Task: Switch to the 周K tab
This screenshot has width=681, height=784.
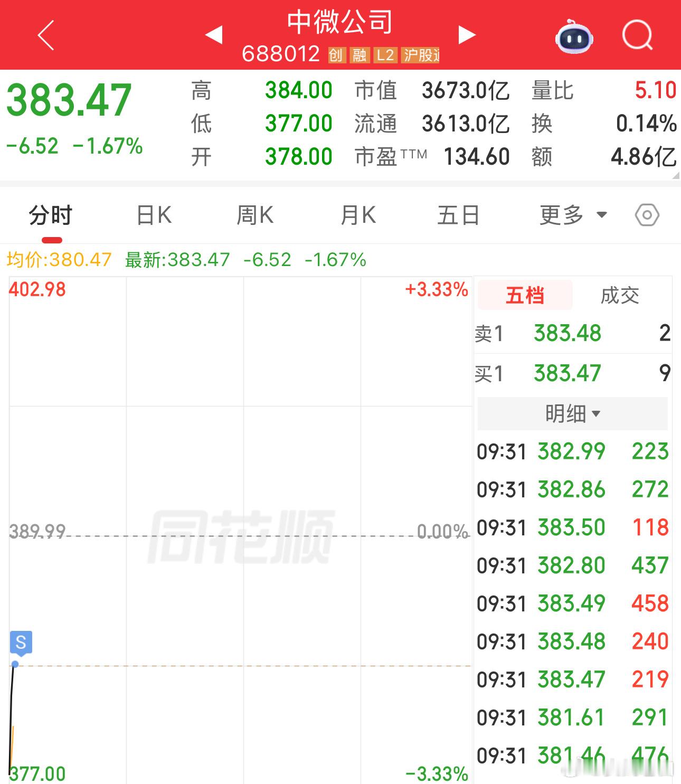Action: pyautogui.click(x=255, y=215)
